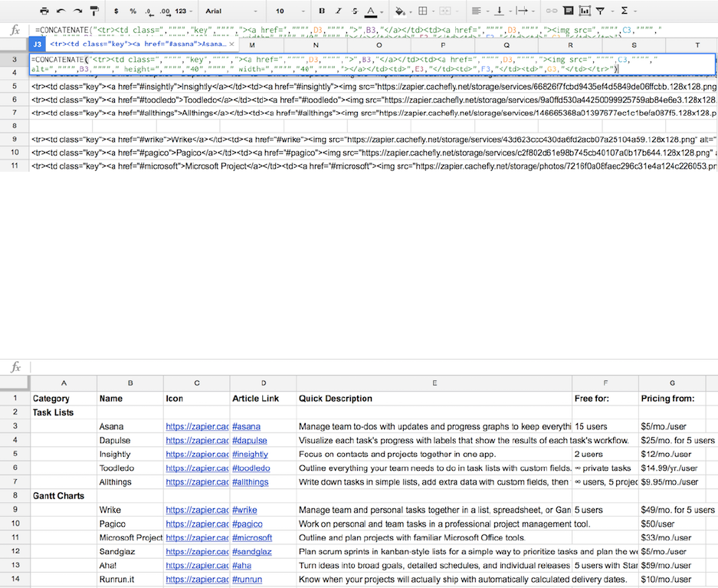Select column E header in lower sheet
Viewport: 718px width, 588px height.
pos(434,383)
